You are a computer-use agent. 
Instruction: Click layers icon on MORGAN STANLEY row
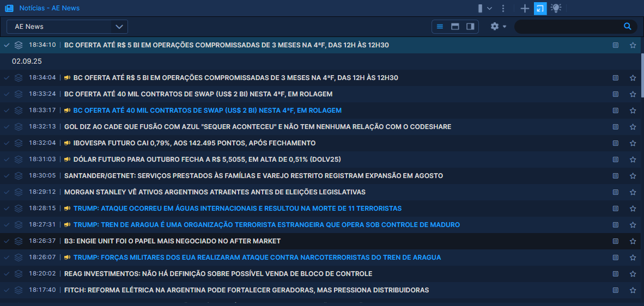19,192
